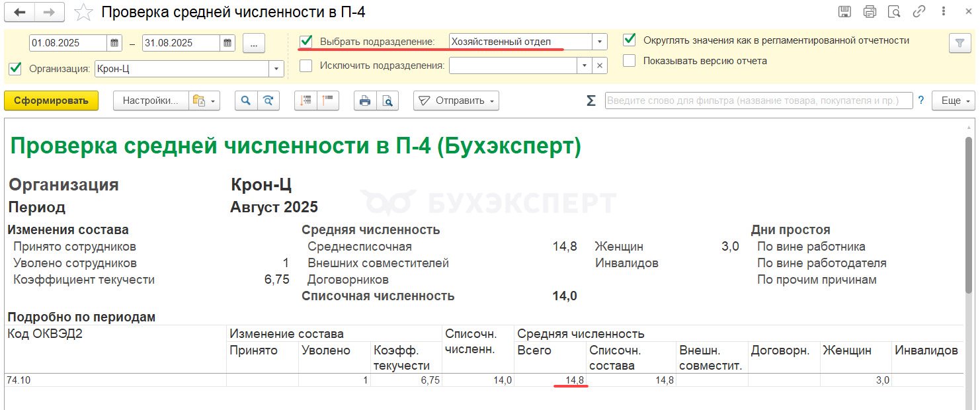
Task: Click the Среднесписочная summary label
Action: point(360,247)
